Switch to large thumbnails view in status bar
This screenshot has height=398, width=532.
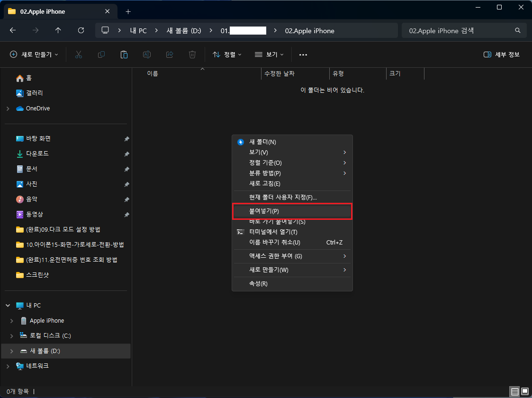(524, 391)
